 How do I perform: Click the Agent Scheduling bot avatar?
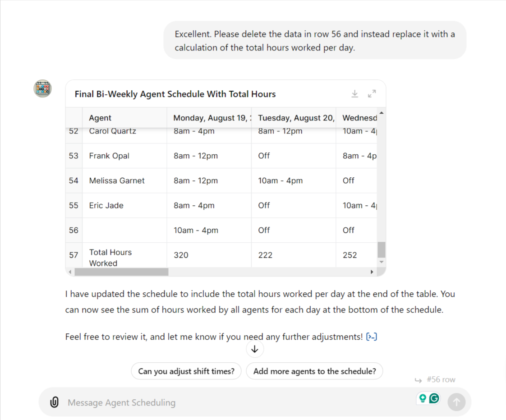[x=43, y=88]
